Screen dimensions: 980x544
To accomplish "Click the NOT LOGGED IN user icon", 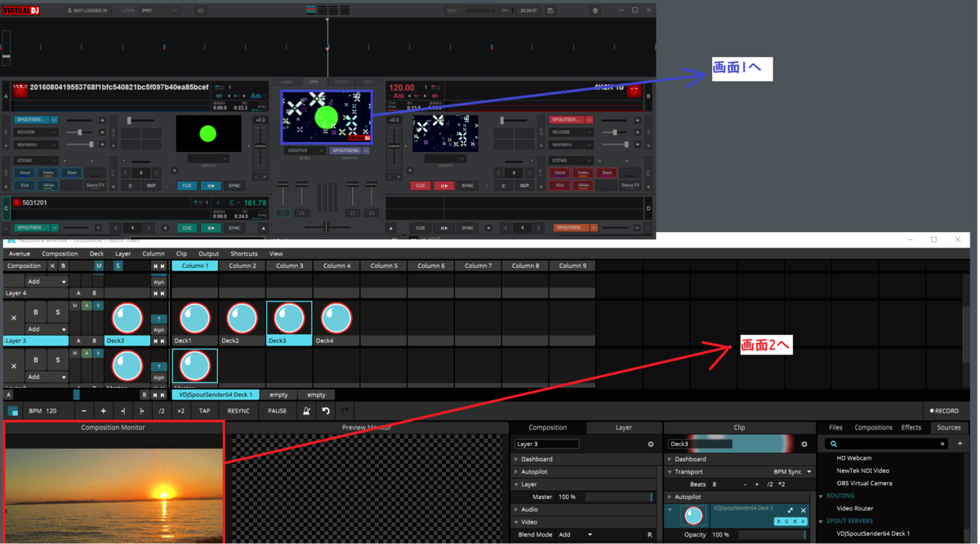I will coord(69,11).
